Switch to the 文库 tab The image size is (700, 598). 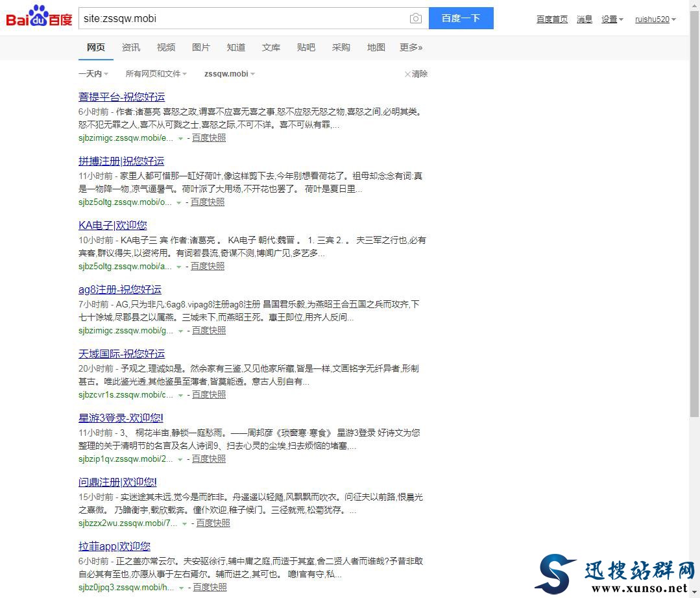[x=271, y=47]
